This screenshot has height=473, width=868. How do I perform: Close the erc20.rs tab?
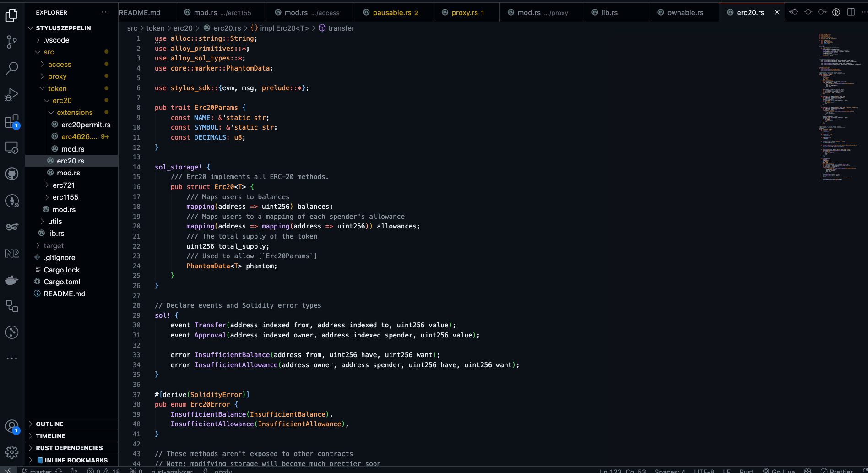(x=777, y=12)
